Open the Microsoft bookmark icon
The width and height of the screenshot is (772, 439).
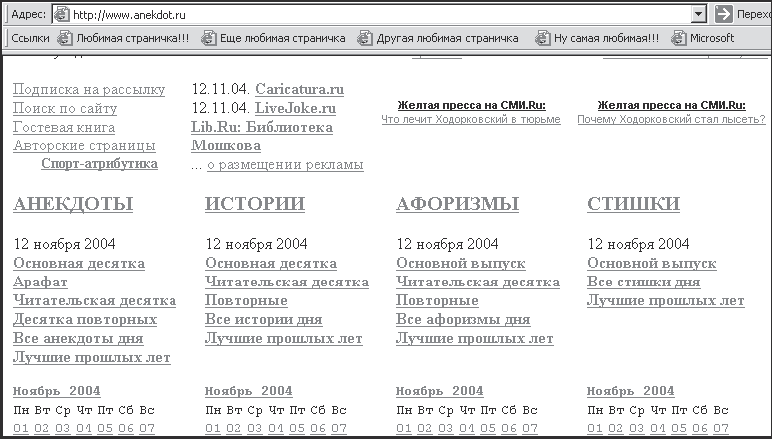[678, 38]
